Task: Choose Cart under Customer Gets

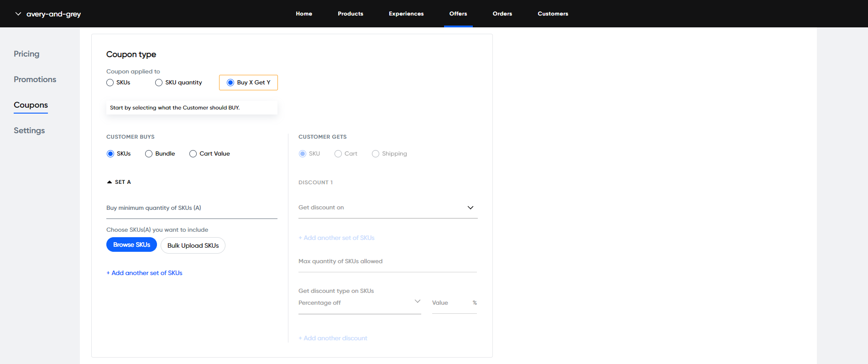Action: point(338,154)
